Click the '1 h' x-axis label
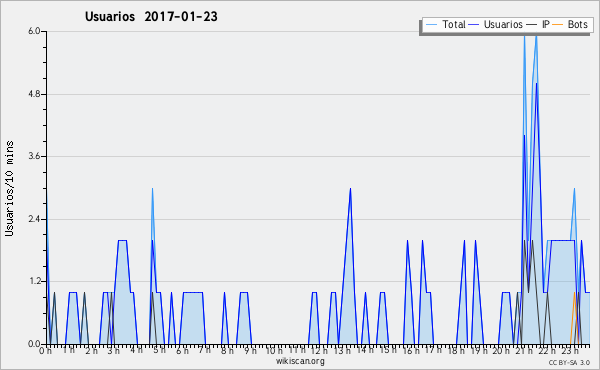Image resolution: width=600 pixels, height=370 pixels. click(69, 350)
